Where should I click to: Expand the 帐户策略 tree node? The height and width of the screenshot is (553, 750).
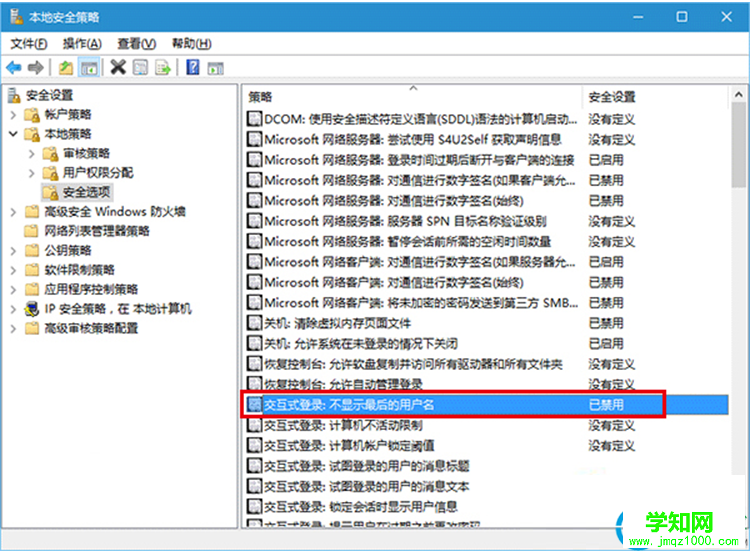[13, 115]
